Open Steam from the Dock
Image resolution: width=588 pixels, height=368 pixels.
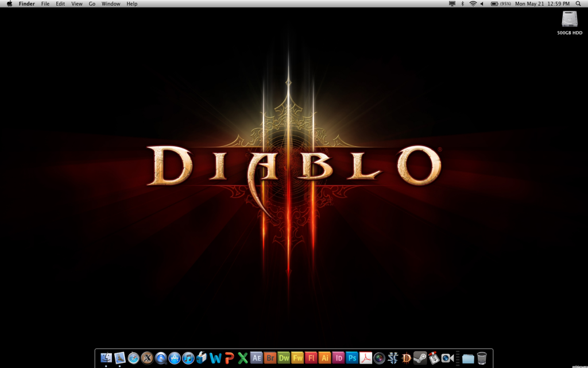pos(420,358)
